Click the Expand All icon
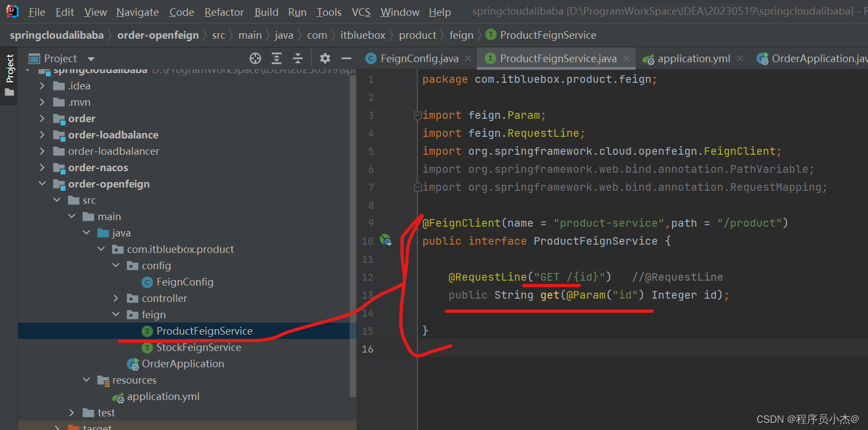Image resolution: width=868 pixels, height=430 pixels. [277, 58]
